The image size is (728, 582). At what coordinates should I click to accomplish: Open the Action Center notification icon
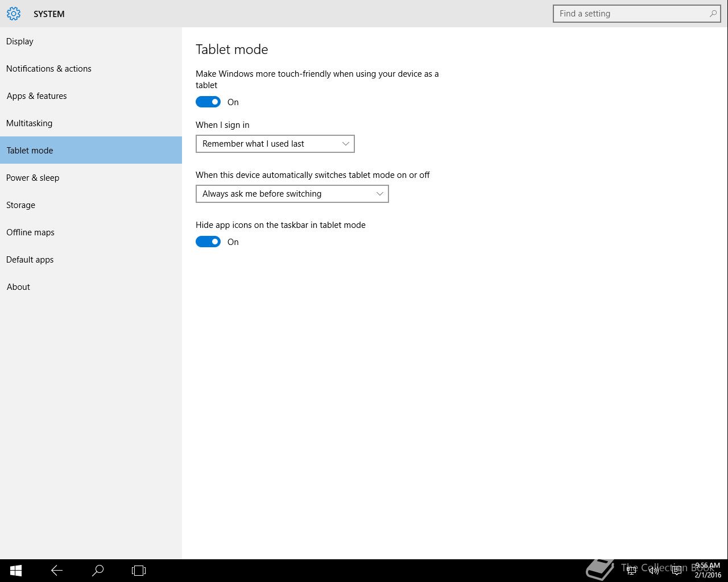677,571
